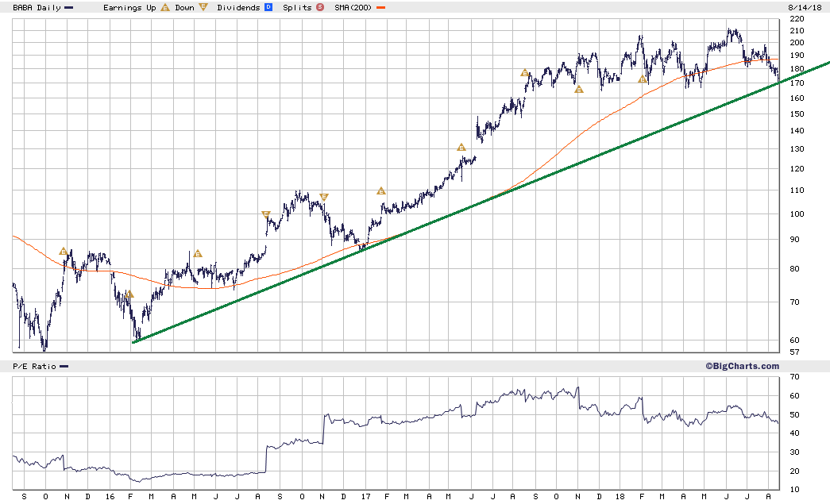Click the 10 label on P/E axis
This screenshot has height=504, width=830.
click(794, 489)
